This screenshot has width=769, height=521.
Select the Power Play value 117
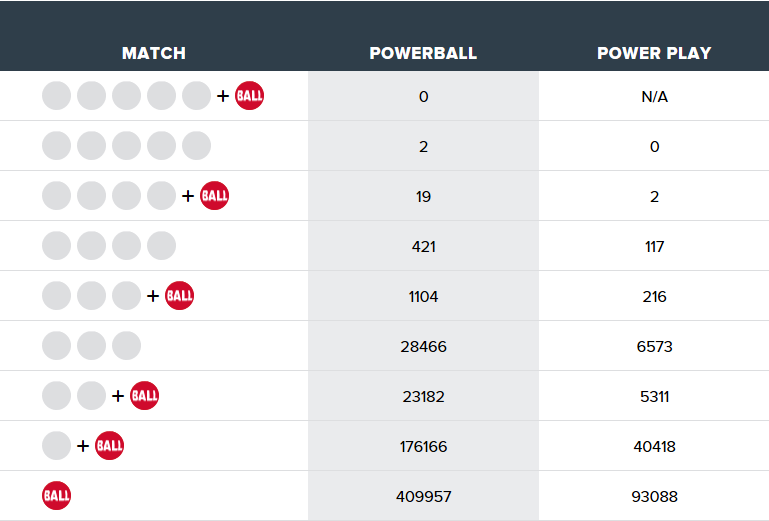pyautogui.click(x=654, y=246)
